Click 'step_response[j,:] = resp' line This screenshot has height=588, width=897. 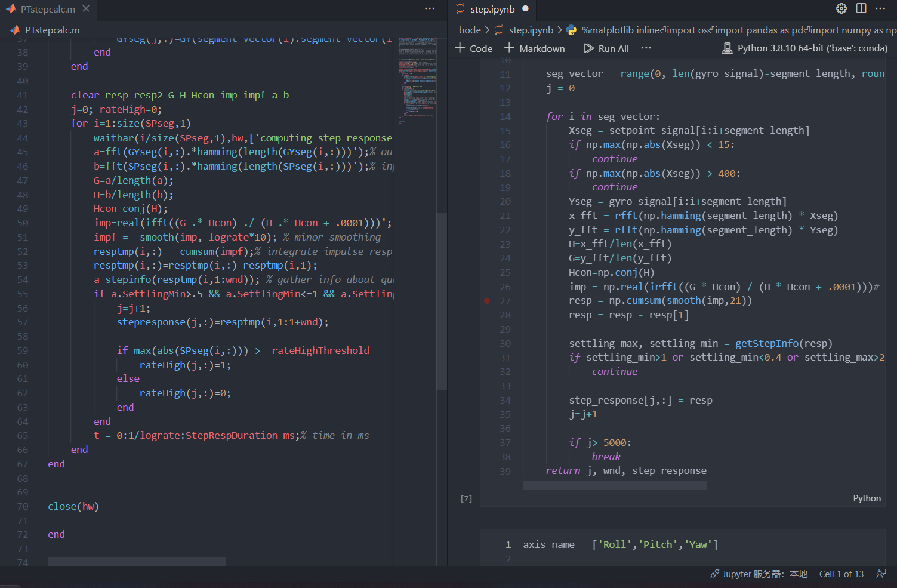coord(640,400)
